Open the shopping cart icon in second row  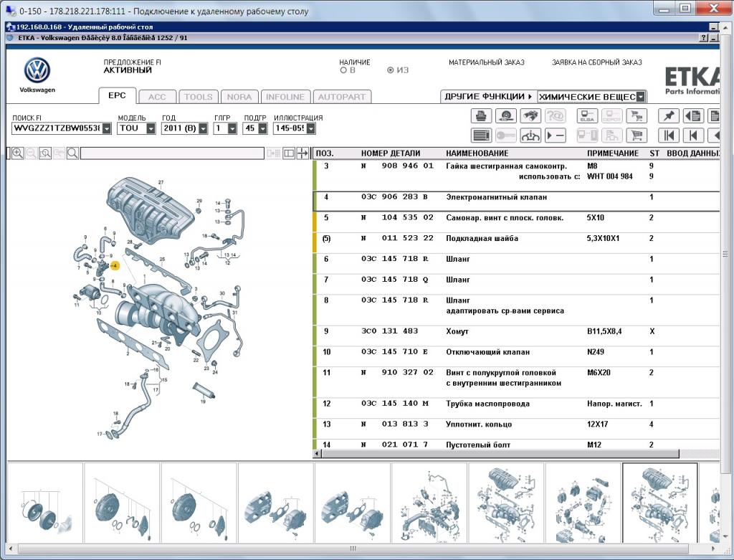[637, 136]
